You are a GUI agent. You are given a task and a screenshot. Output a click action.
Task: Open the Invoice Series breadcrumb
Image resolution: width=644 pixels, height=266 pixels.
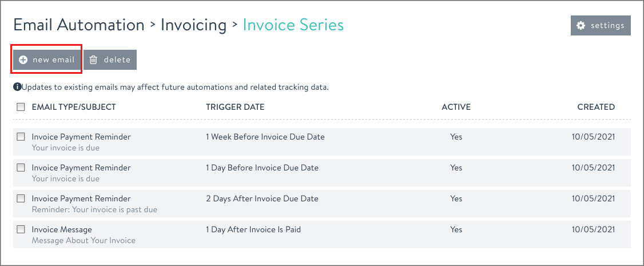293,25
